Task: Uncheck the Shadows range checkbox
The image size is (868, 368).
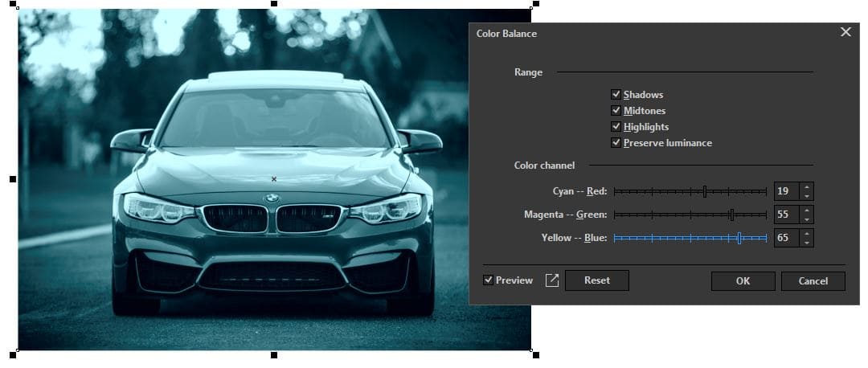Action: 616,95
